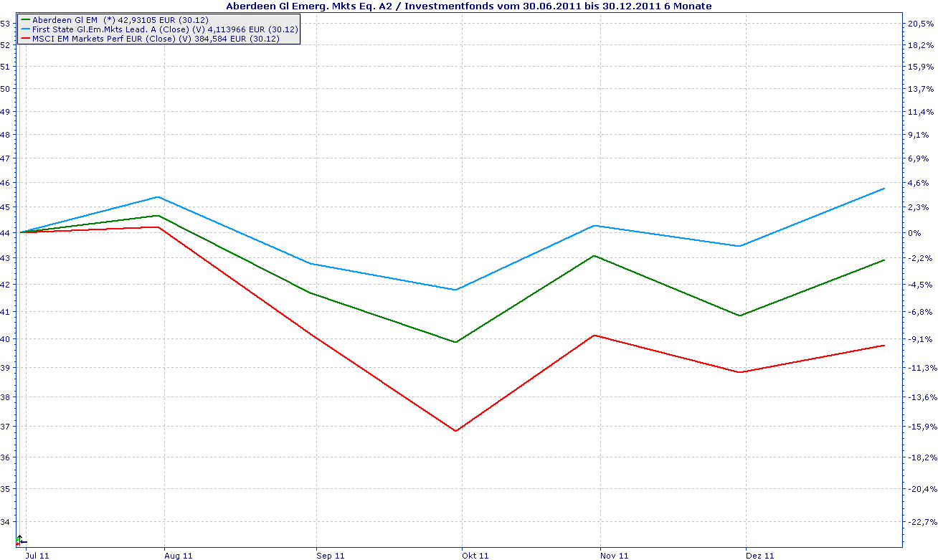Click the Dez 11 x-axis label
This screenshot has height=560, width=938.
click(760, 555)
